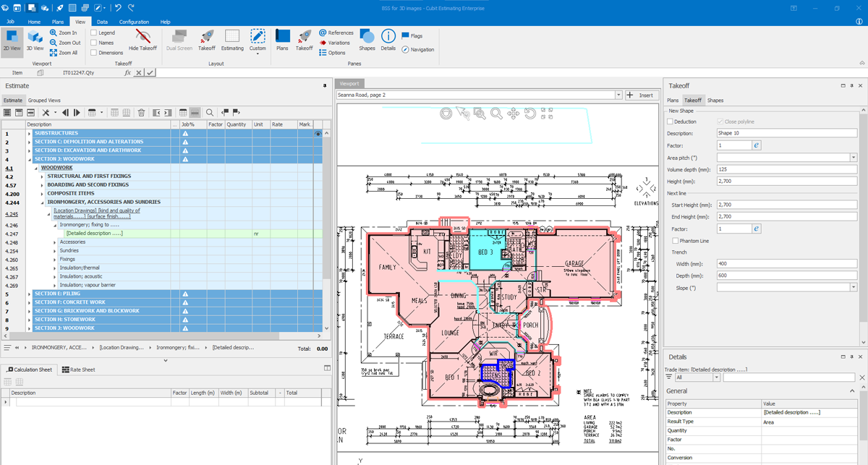868x465 pixels.
Task: Enable the Legend checkbox
Action: point(94,33)
